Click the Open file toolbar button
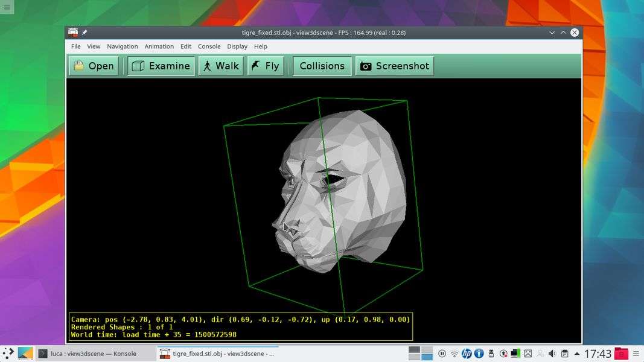This screenshot has height=362, width=644. tap(93, 66)
